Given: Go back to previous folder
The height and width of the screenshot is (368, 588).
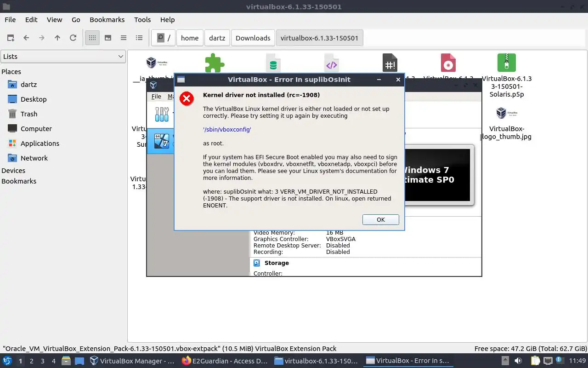Looking at the screenshot, I should (26, 38).
